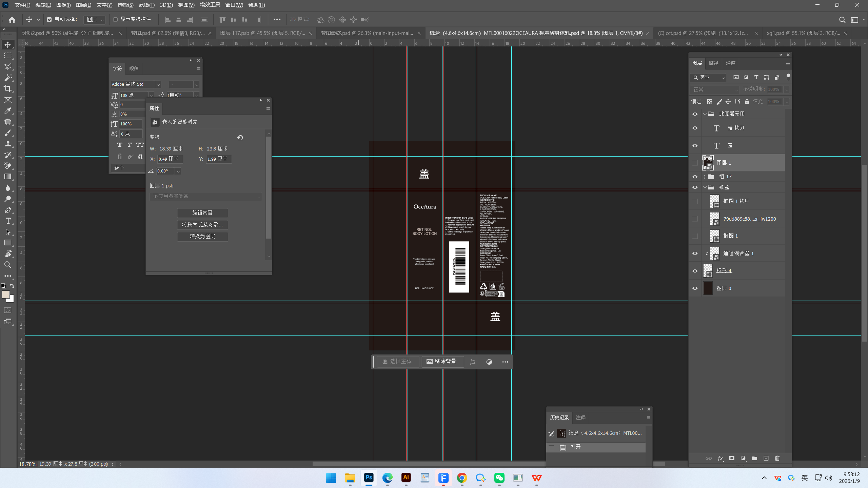Open the layer filter 类型 dropdown
Image resolution: width=868 pixels, height=488 pixels.
coord(708,78)
